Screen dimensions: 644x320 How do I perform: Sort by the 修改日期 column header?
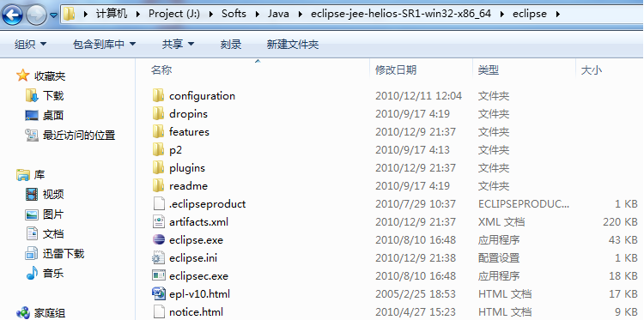pyautogui.click(x=396, y=69)
